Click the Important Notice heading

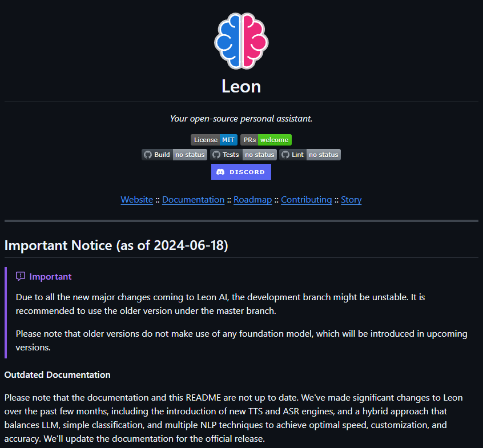pyautogui.click(x=116, y=245)
